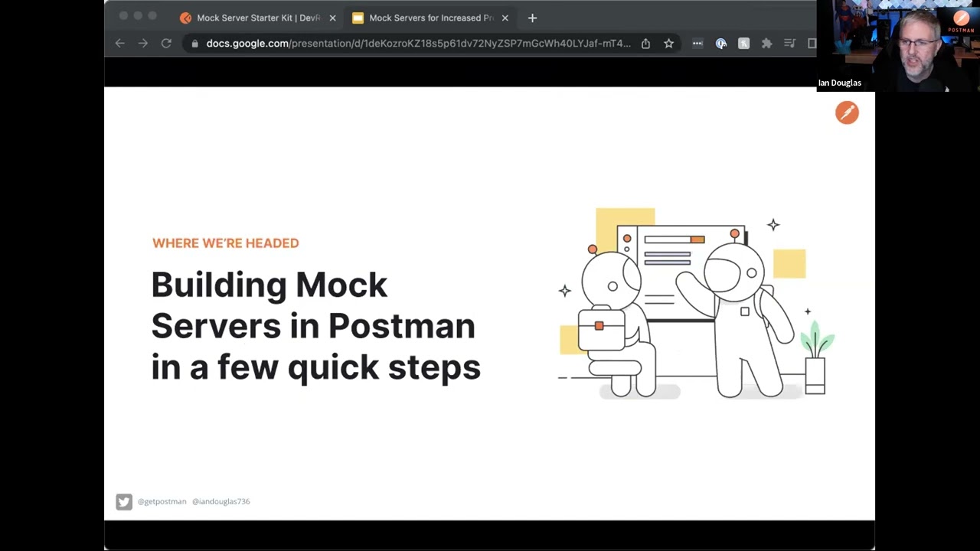Go forward to the next page
The height and width of the screenshot is (551, 980).
pyautogui.click(x=143, y=44)
